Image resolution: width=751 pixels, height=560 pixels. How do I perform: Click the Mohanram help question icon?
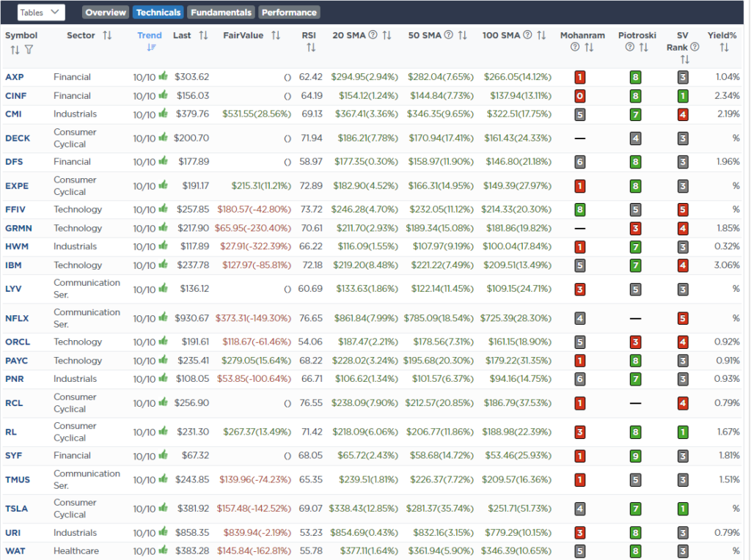point(575,48)
